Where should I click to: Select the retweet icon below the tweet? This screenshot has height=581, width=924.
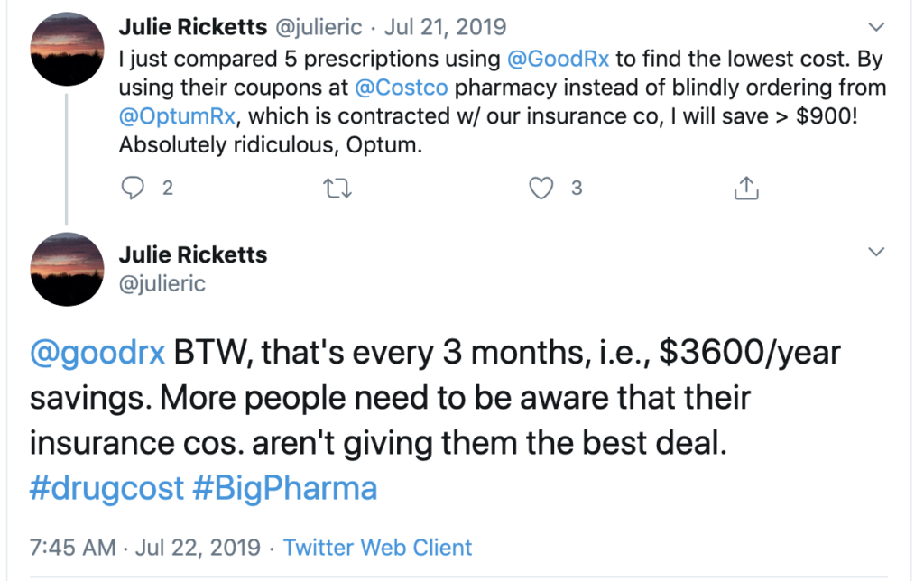point(337,188)
